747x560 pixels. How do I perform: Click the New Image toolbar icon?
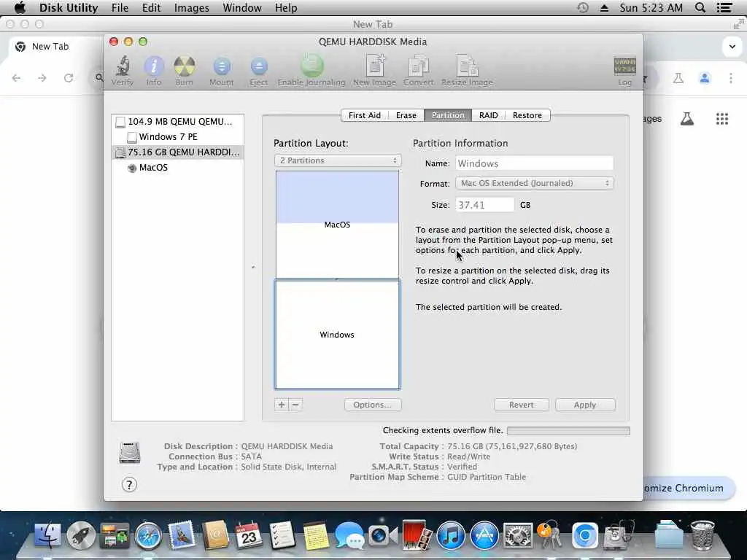coord(374,71)
